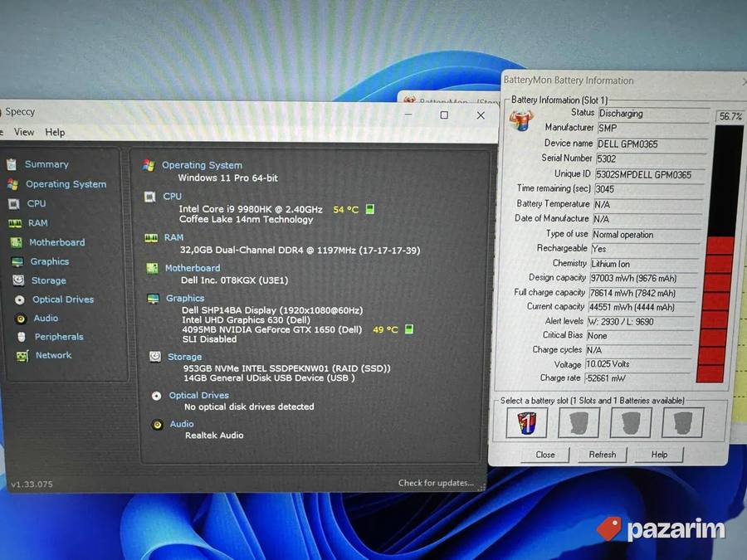Select the second greyed battery slot icon
747x560 pixels.
579,423
